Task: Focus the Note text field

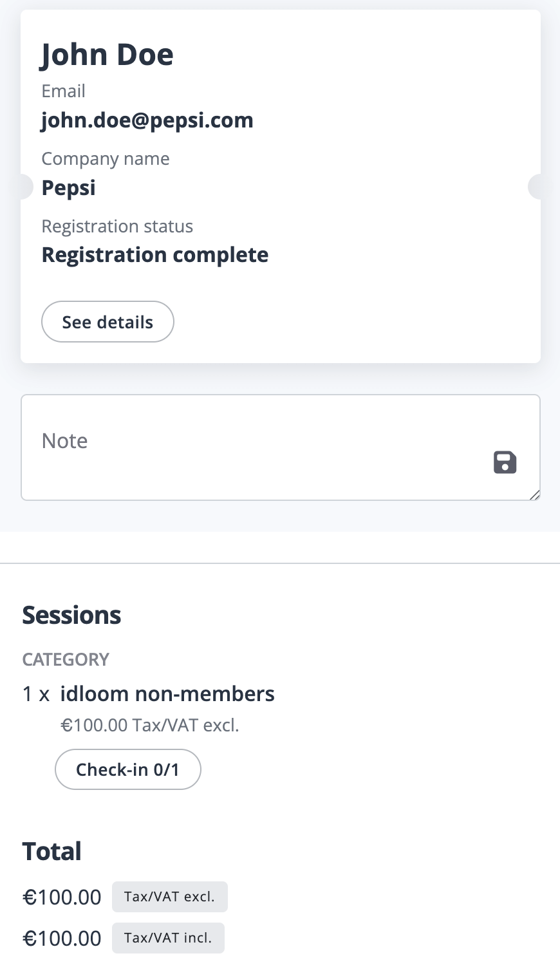Action: point(281,447)
